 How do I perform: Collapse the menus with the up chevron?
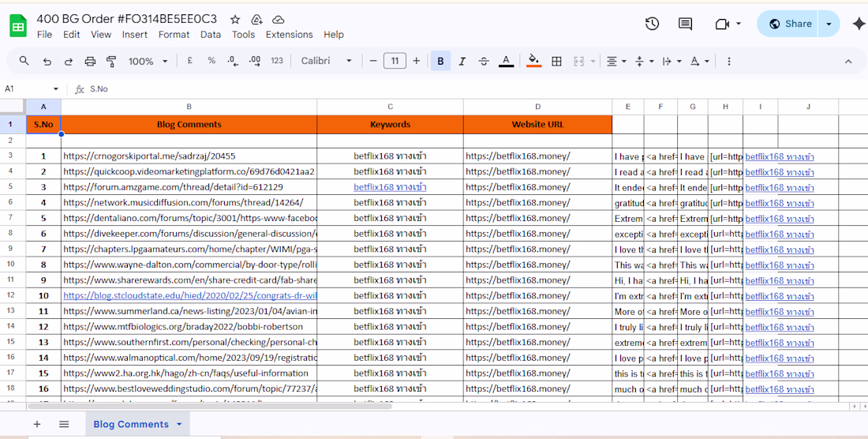(x=848, y=62)
